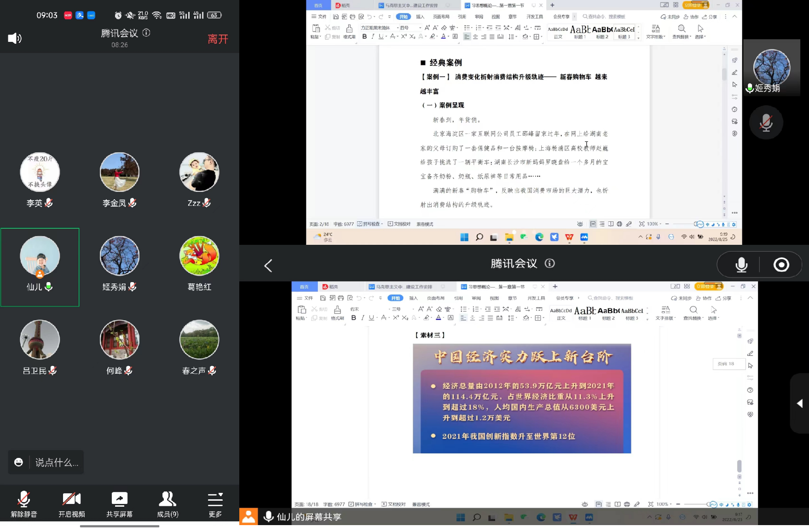The image size is (809, 532).
Task: Click Windows Start button in 经典案例 window taskbar
Action: 464,237
